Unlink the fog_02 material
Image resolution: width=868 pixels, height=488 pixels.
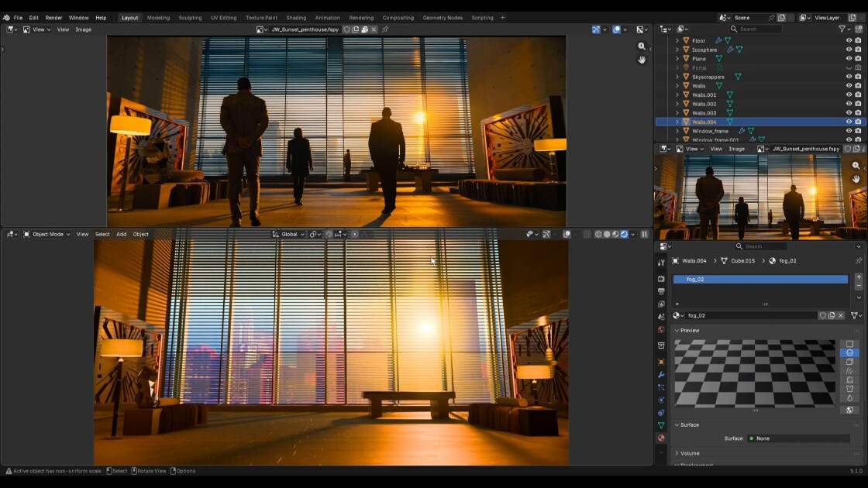(840, 315)
